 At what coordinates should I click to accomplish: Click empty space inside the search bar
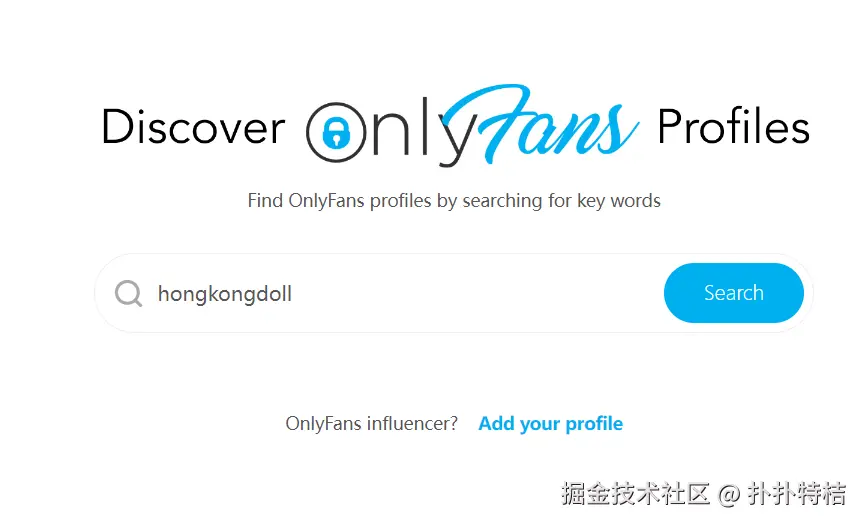[x=473, y=293]
